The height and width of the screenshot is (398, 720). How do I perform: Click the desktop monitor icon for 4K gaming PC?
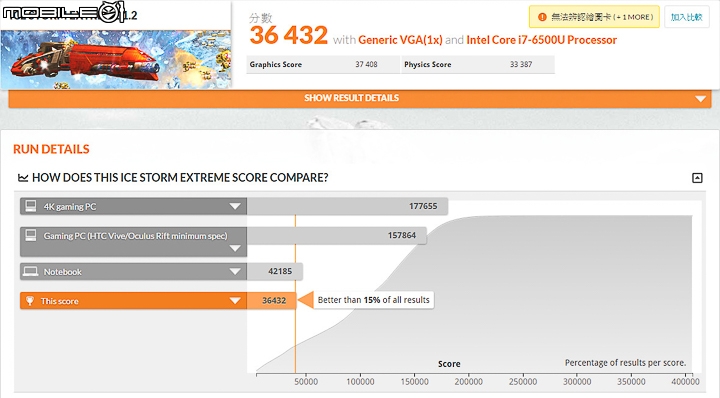31,206
